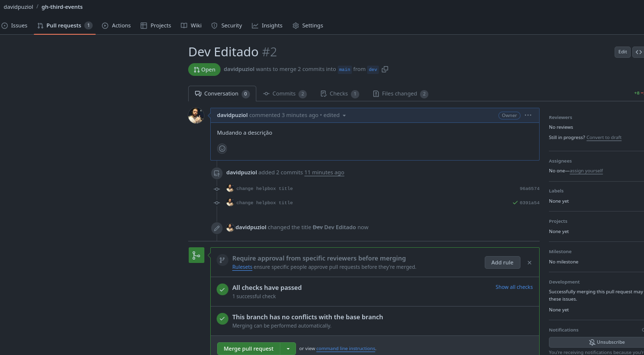Open the Settings gear tab

click(308, 25)
